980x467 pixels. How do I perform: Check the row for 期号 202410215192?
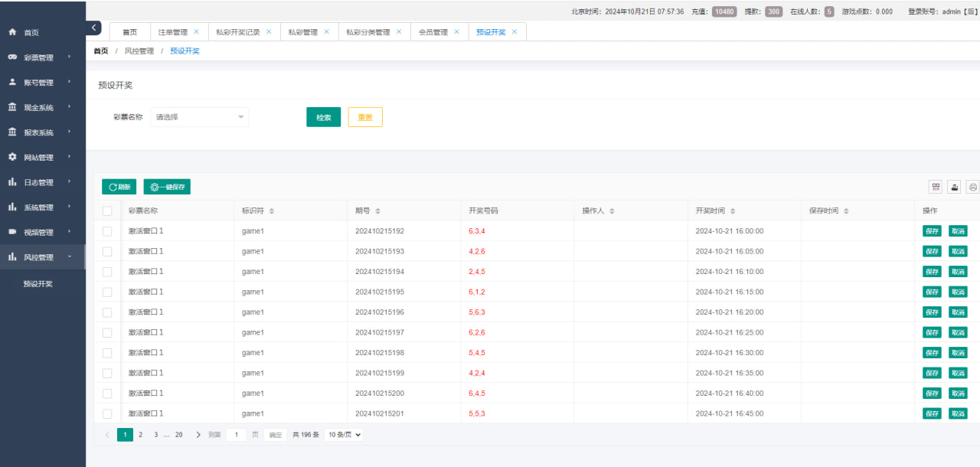click(107, 231)
